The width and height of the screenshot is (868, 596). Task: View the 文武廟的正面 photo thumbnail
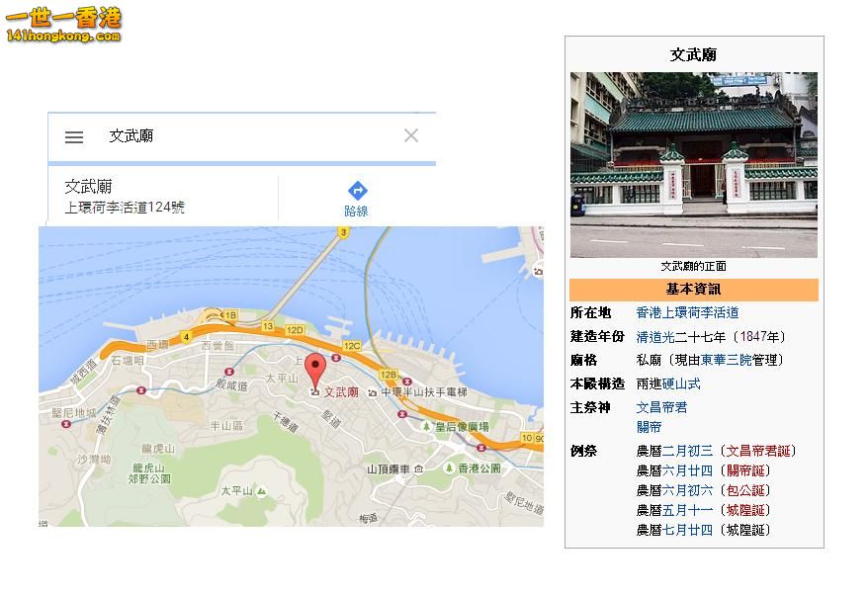pyautogui.click(x=694, y=161)
